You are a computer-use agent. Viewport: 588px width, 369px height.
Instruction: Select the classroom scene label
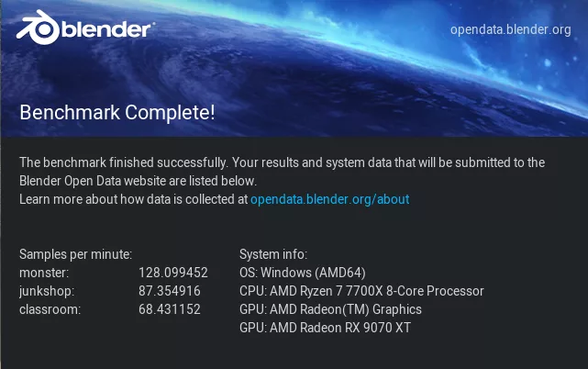pyautogui.click(x=50, y=309)
